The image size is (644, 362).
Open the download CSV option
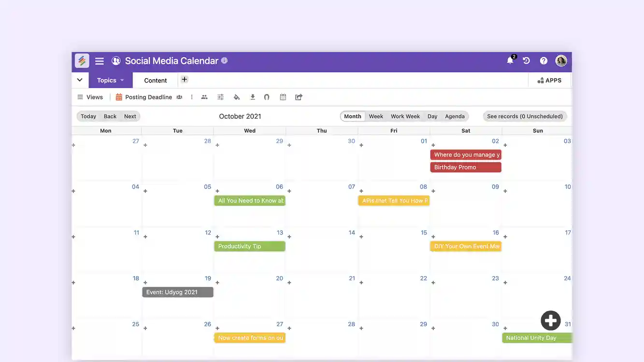pyautogui.click(x=252, y=97)
